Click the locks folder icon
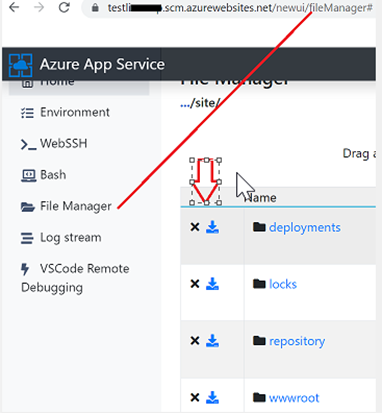 (x=259, y=284)
